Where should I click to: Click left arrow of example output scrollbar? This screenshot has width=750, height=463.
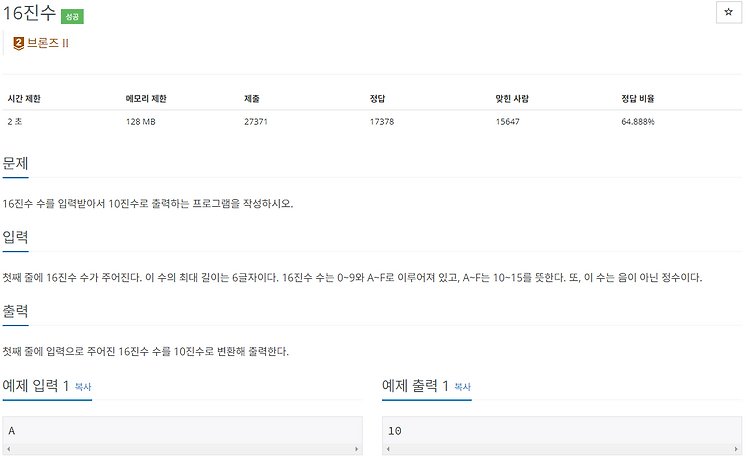pyautogui.click(x=388, y=449)
